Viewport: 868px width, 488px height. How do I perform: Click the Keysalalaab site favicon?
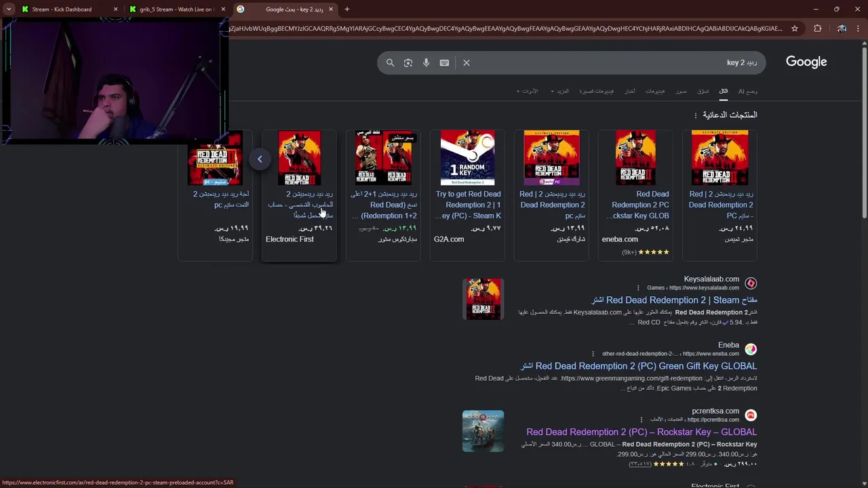pyautogui.click(x=751, y=283)
